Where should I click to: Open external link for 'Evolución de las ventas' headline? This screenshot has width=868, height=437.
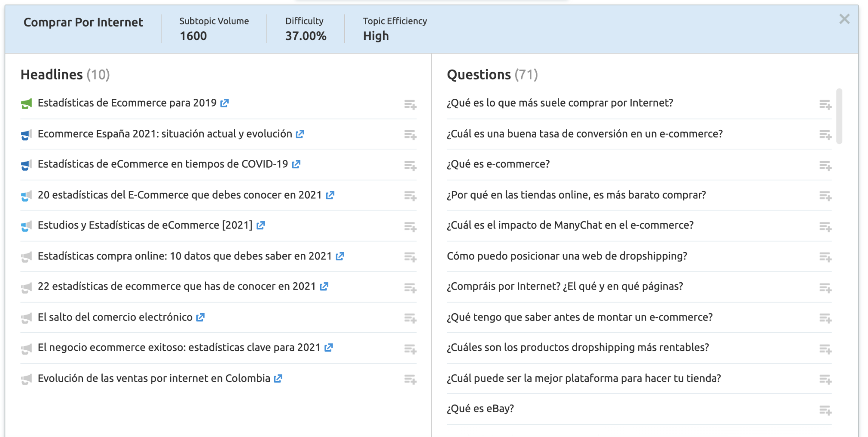click(278, 379)
